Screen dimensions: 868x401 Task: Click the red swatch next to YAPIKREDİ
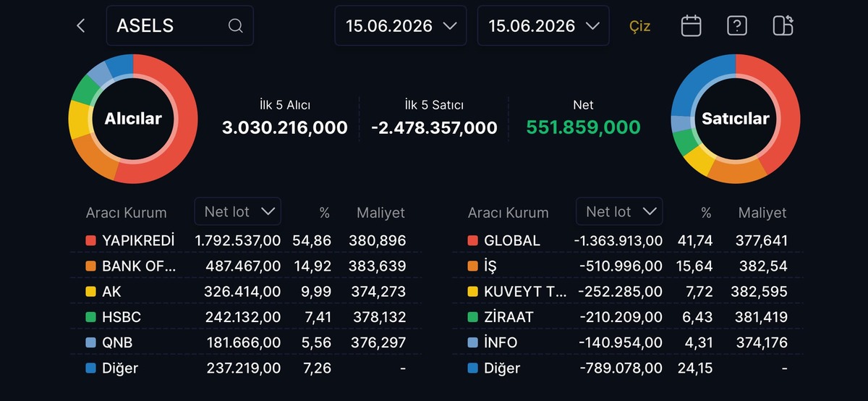[90, 240]
